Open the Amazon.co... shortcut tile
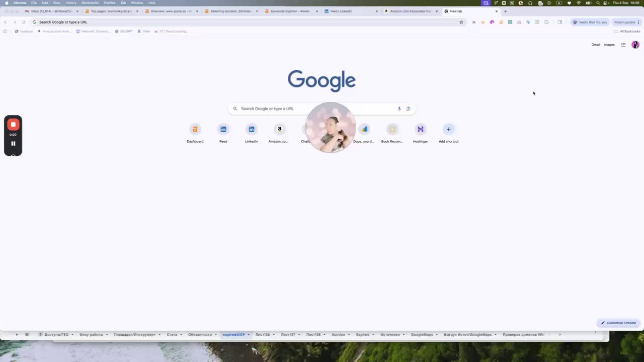644x362 pixels. [x=279, y=134]
